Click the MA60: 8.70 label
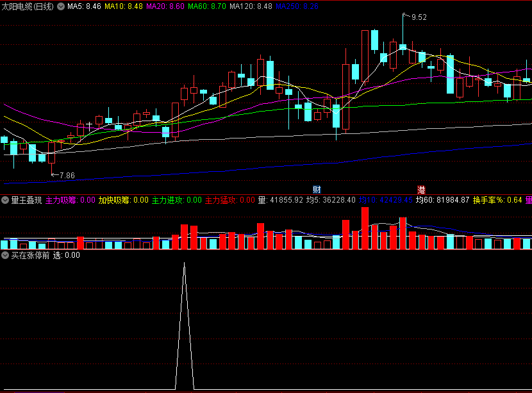The width and height of the screenshot is (532, 393). 207,6
